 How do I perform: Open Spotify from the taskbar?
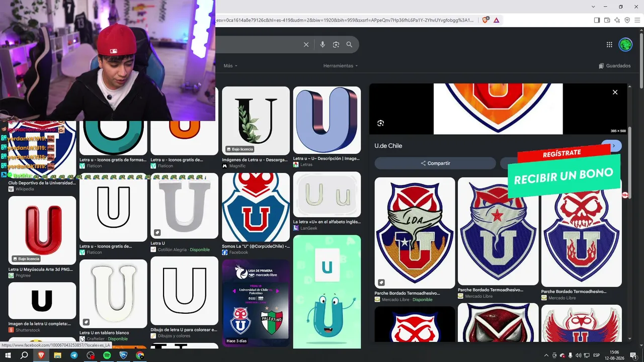click(107, 355)
